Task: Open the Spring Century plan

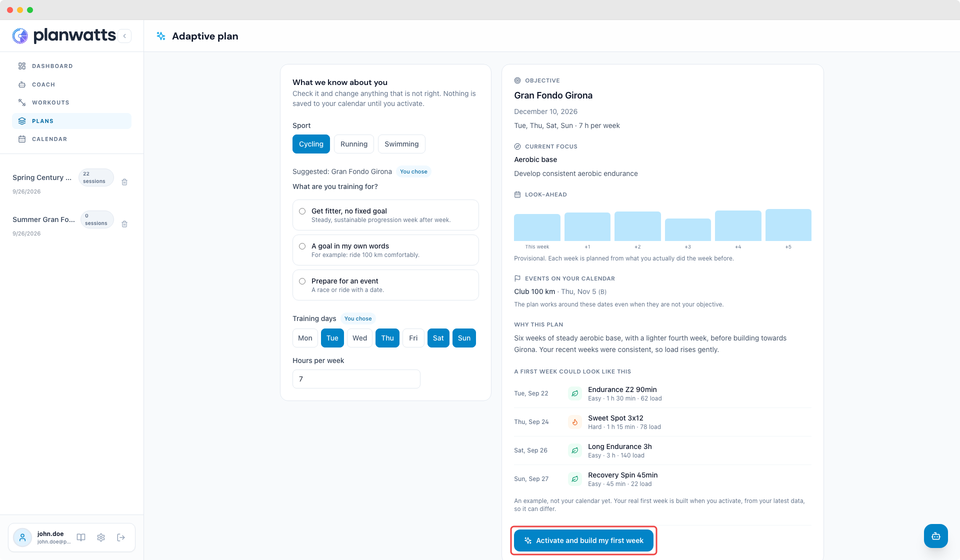Action: (42, 177)
